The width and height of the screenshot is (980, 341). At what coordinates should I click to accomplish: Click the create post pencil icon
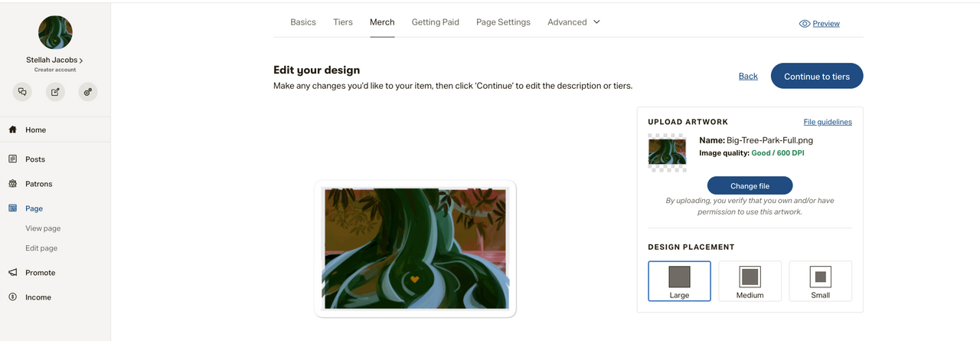55,92
